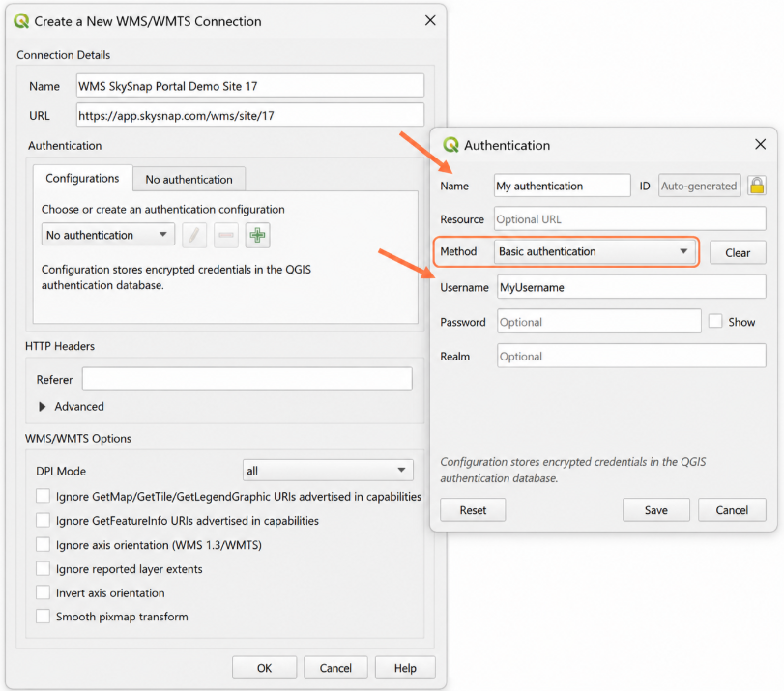Viewport: 784px width, 691px height.
Task: Click the Auto-generated ID field
Action: [700, 186]
